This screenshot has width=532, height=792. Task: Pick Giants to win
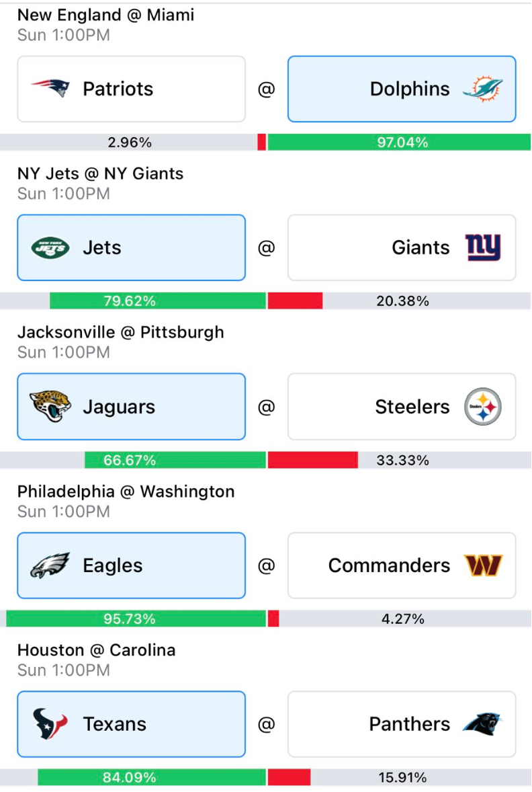tap(402, 247)
